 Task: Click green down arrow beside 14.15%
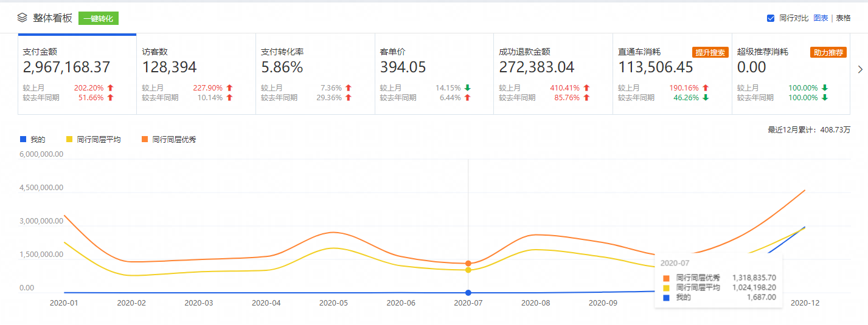point(467,88)
